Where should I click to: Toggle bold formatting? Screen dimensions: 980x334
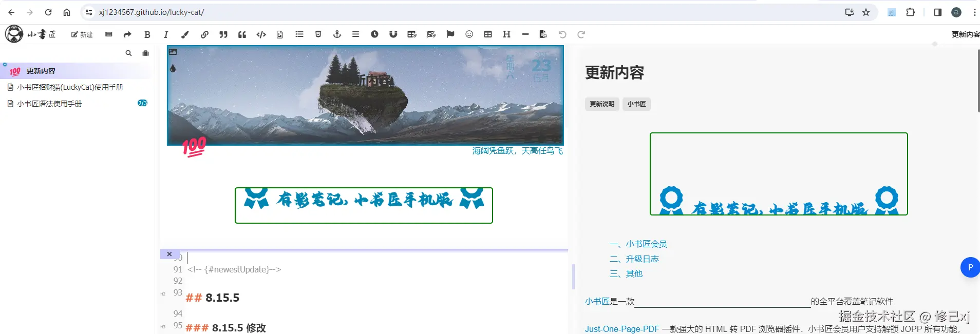tap(147, 34)
